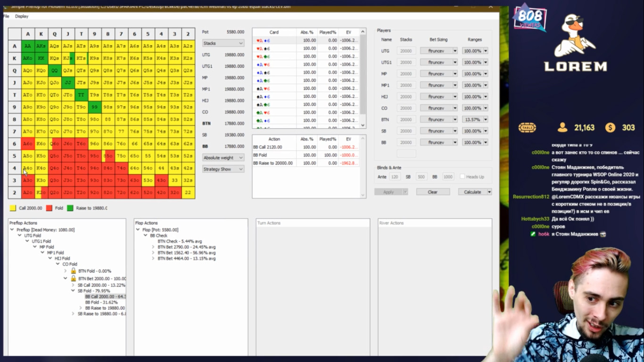Click the orange TABLE chip icon

tap(527, 127)
